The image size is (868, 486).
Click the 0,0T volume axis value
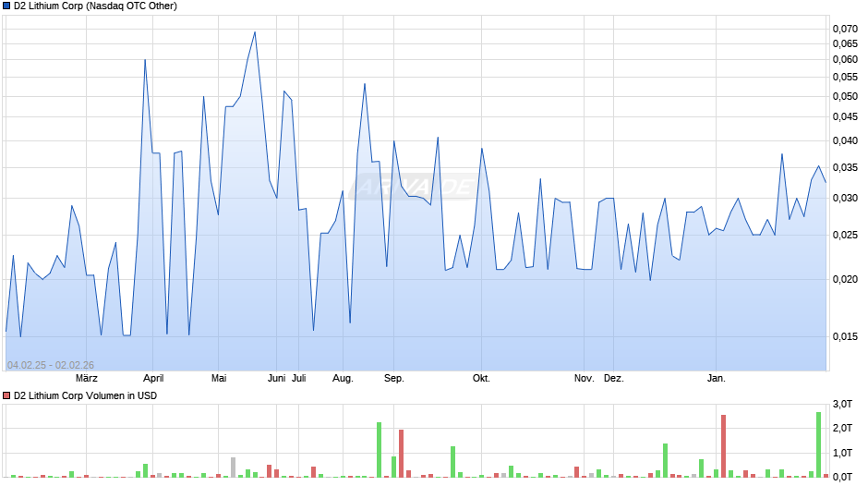pyautogui.click(x=842, y=477)
